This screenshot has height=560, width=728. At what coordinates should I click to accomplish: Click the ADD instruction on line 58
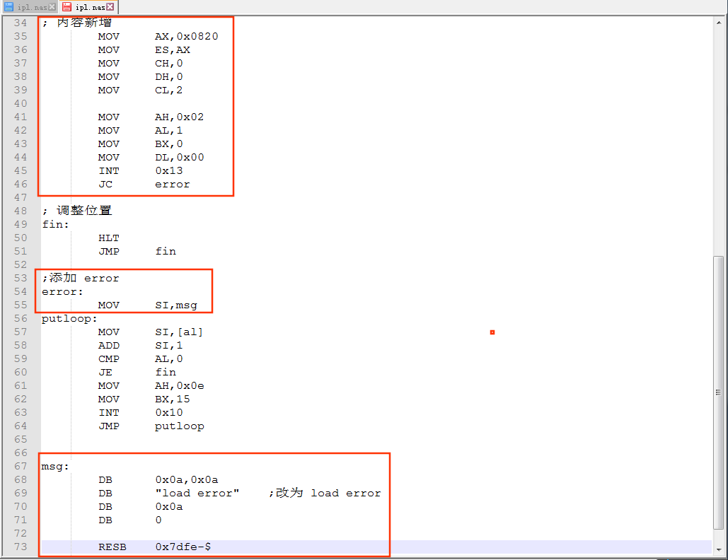(x=109, y=346)
